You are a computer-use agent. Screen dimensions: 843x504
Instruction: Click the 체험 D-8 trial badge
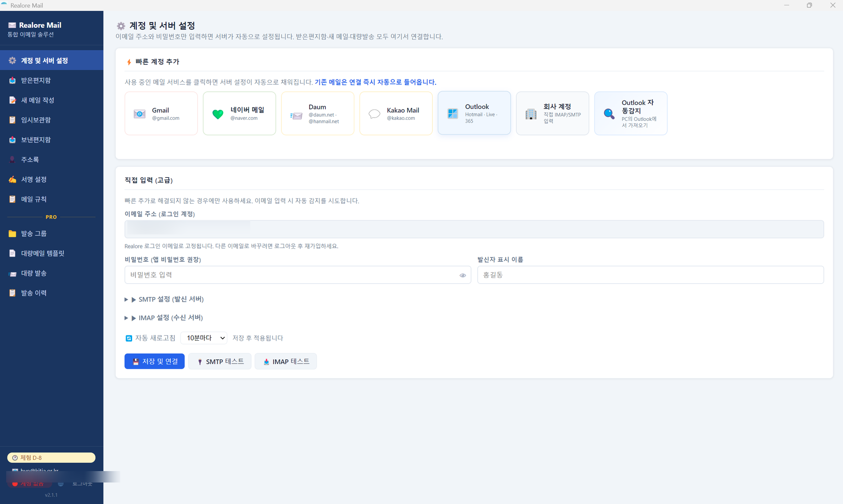51,457
